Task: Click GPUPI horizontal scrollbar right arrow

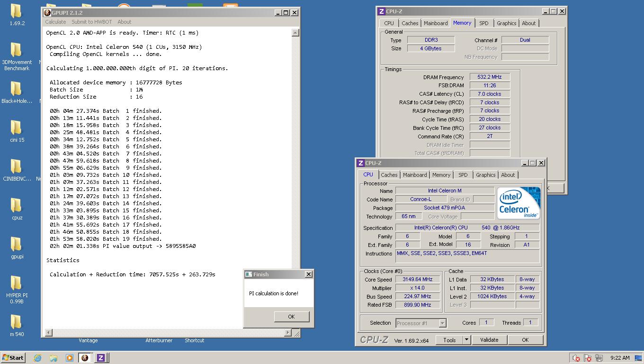Action: click(287, 333)
